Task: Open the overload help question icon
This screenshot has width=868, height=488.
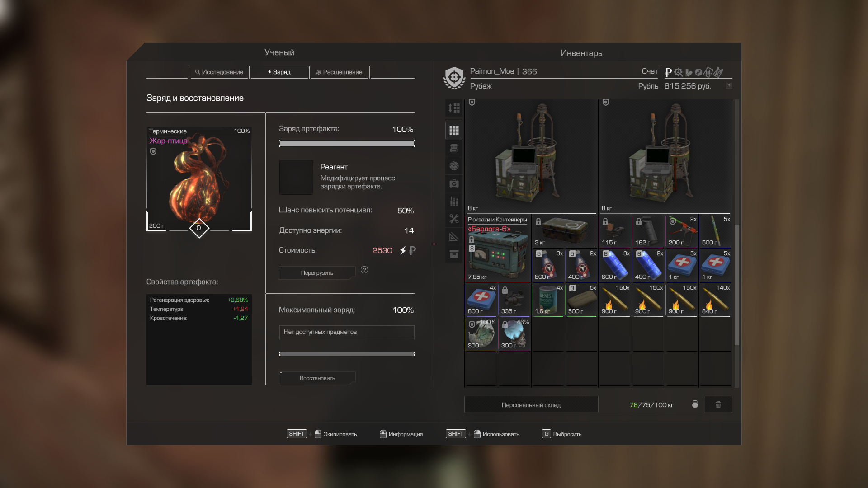Action: click(x=364, y=270)
